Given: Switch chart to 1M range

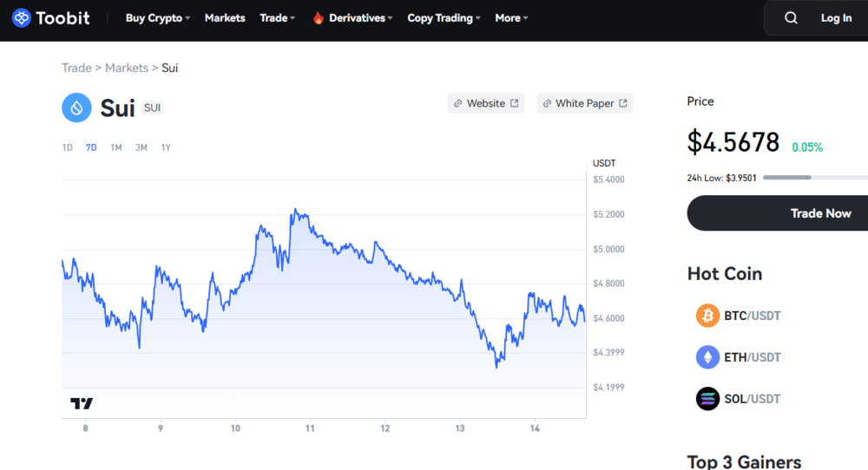Looking at the screenshot, I should (x=115, y=147).
